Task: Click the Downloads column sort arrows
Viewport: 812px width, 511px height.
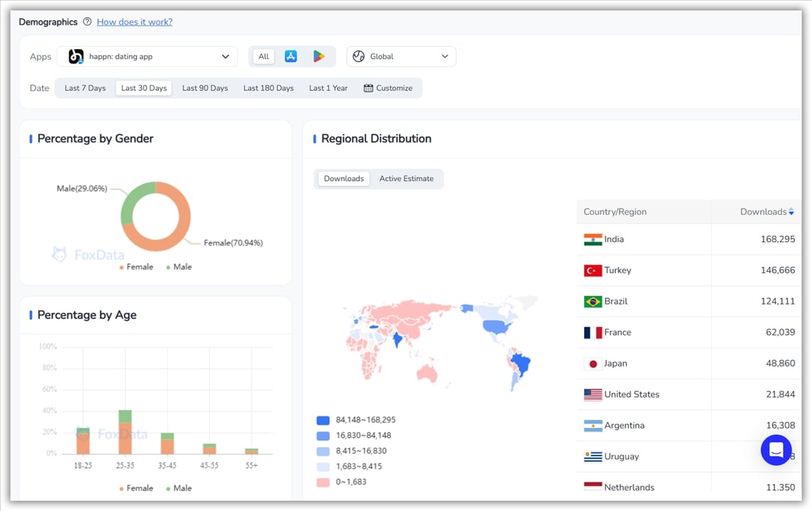Action: pyautogui.click(x=791, y=212)
